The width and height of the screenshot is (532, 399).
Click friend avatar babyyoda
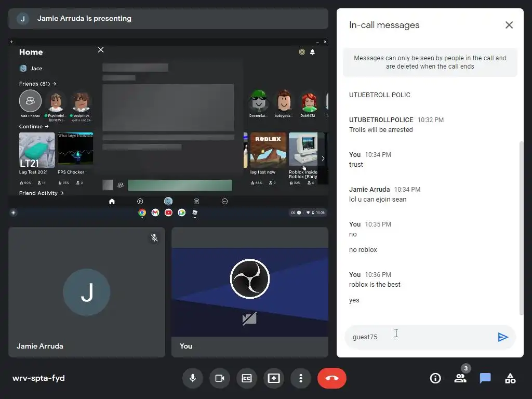[284, 101]
